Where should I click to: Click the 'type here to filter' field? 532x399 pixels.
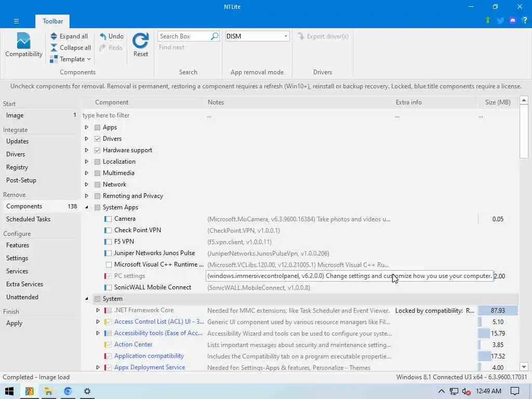(142, 115)
